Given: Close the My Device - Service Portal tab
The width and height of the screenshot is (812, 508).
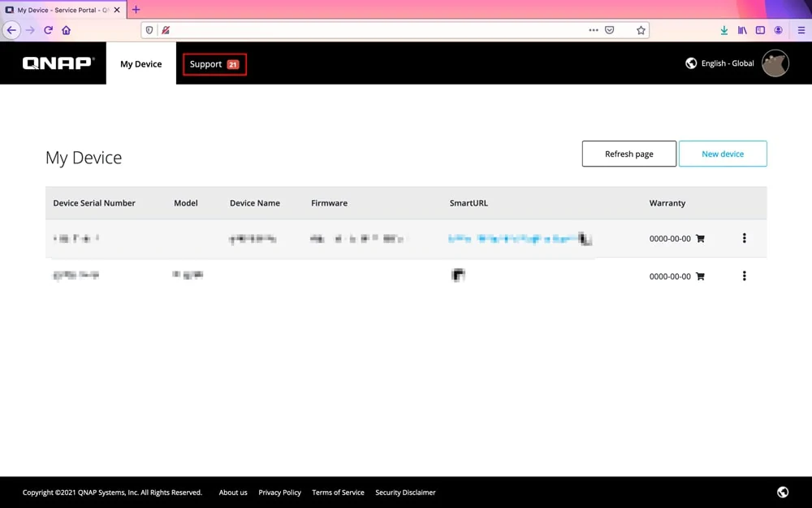Looking at the screenshot, I should [117, 10].
